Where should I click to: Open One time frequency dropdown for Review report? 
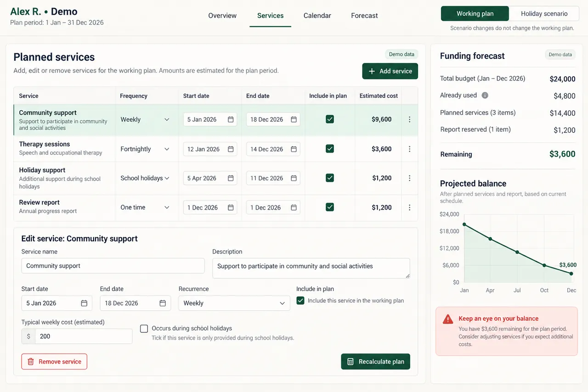coord(145,208)
